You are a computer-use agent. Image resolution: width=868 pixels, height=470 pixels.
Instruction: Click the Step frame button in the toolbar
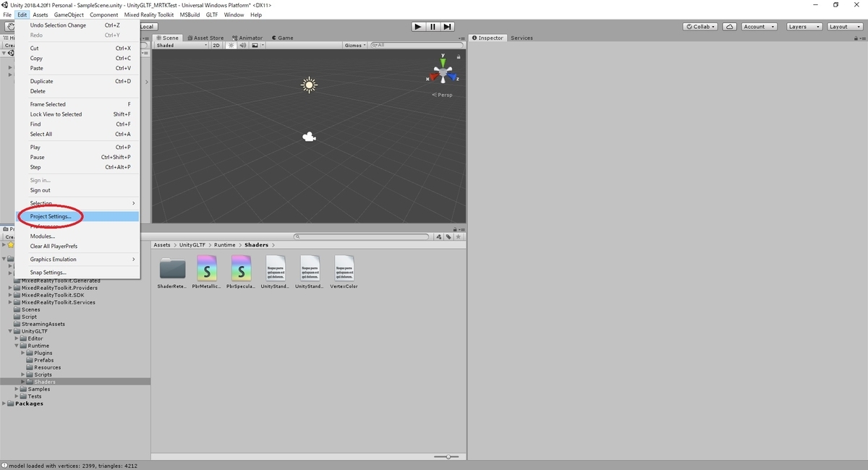[x=448, y=27]
